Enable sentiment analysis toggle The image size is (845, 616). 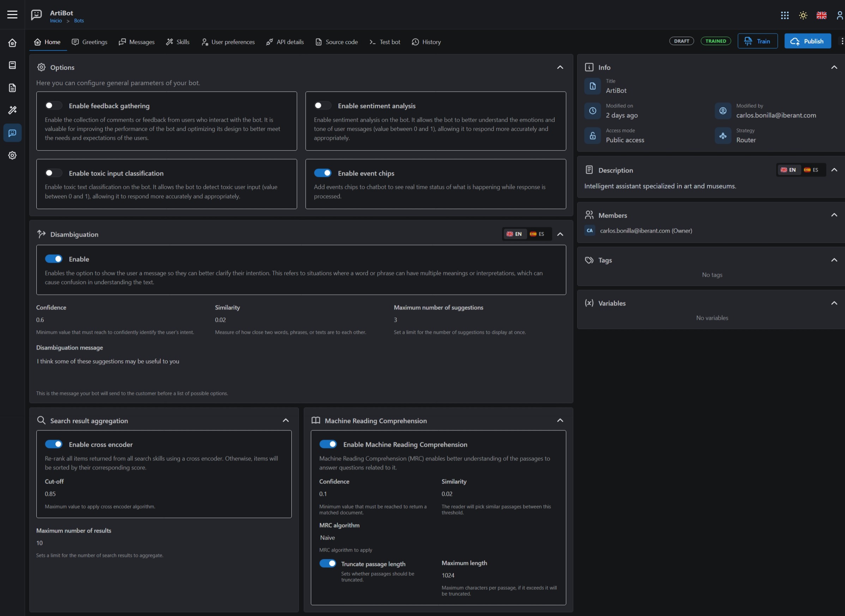click(x=322, y=105)
